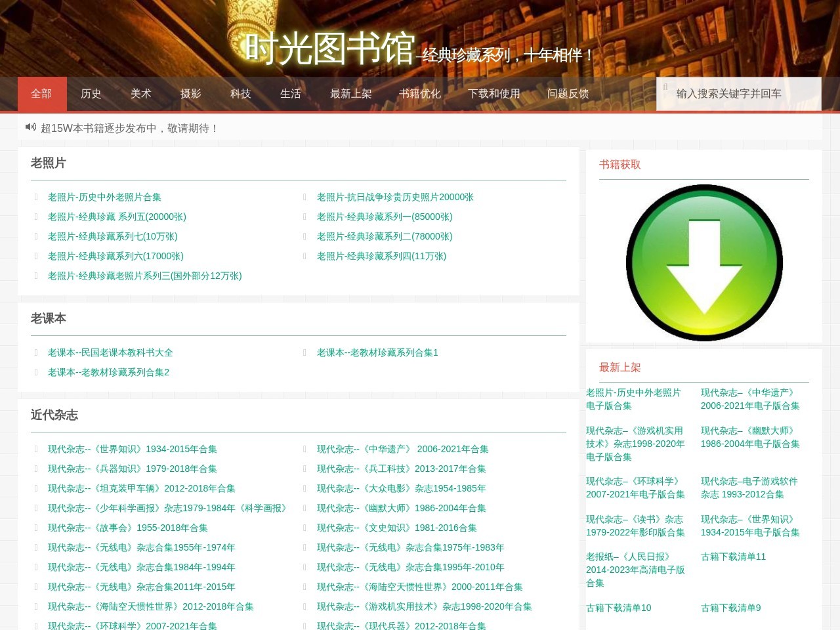Screen dimensions: 840x630
Task: Switch to the 历史 menu item
Action: coord(91,94)
